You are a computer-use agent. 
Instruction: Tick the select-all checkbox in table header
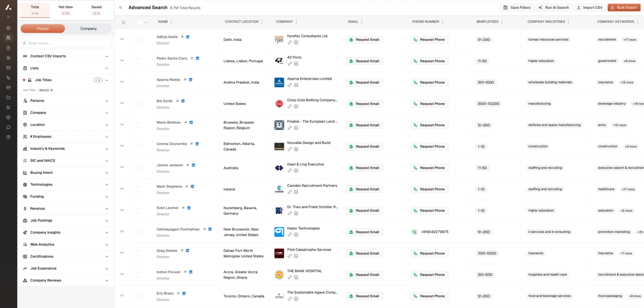[140, 22]
